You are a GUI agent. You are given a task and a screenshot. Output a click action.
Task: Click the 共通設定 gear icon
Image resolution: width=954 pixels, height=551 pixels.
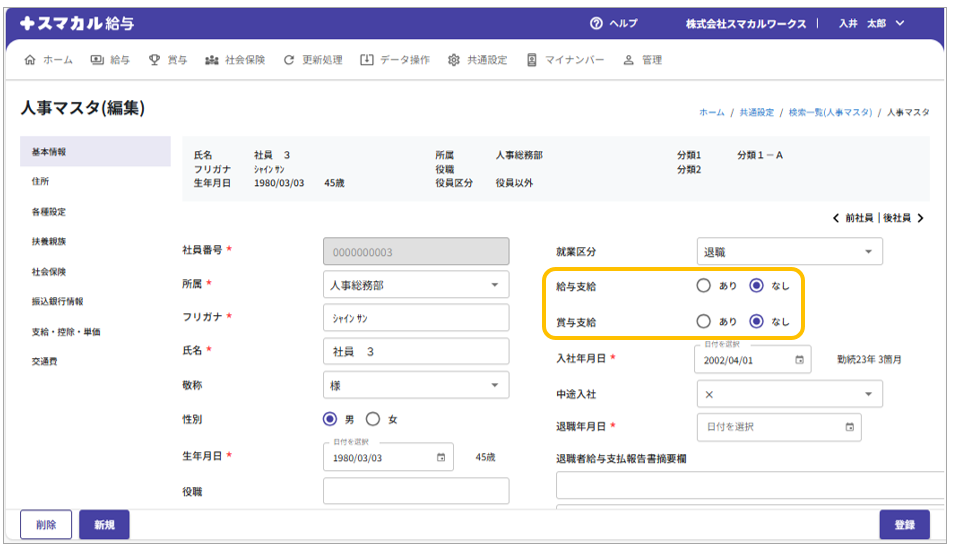(x=454, y=60)
